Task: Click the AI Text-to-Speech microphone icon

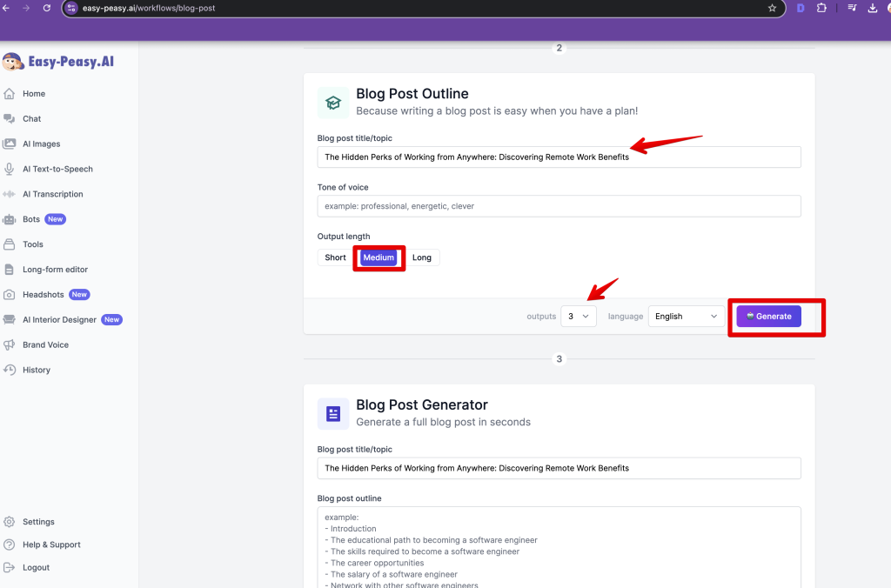Action: 10,170
